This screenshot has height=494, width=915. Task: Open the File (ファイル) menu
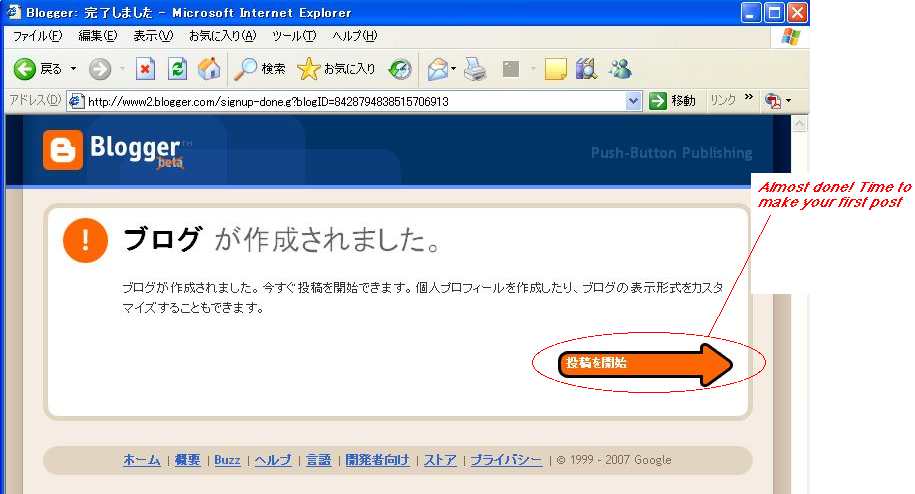pos(38,36)
